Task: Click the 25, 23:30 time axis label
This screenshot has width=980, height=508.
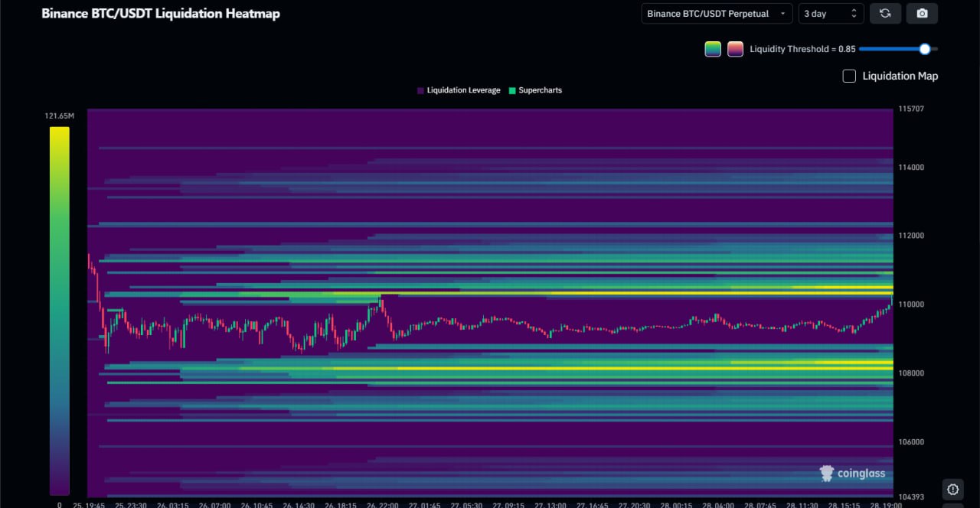Action: [131, 505]
